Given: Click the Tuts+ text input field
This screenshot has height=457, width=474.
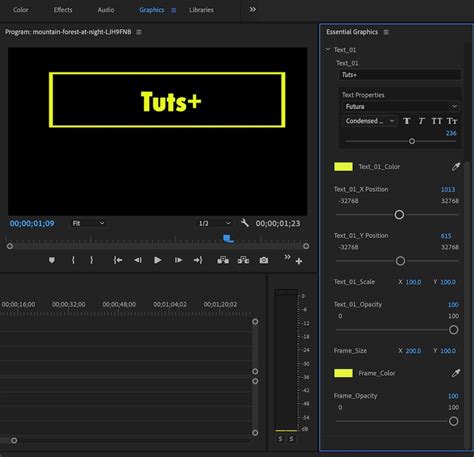Looking at the screenshot, I should click(x=400, y=75).
